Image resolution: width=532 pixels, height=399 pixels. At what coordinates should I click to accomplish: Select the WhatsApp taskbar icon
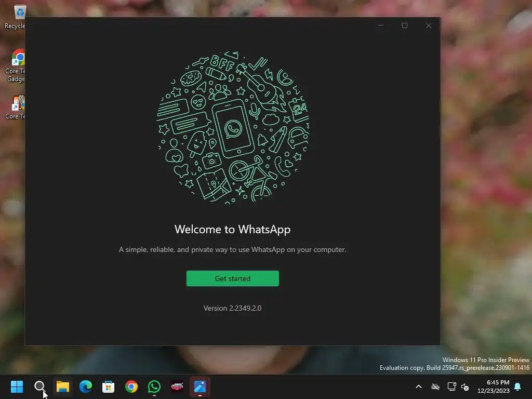pos(154,387)
